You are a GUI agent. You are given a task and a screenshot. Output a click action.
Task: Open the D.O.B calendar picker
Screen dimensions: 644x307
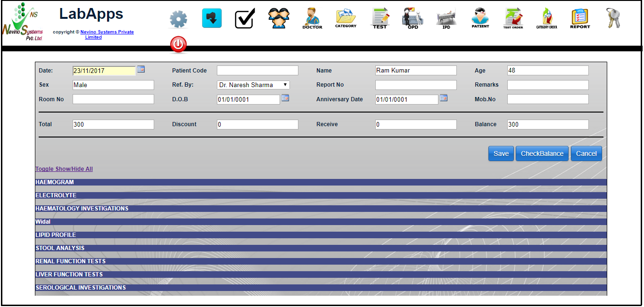coord(285,98)
